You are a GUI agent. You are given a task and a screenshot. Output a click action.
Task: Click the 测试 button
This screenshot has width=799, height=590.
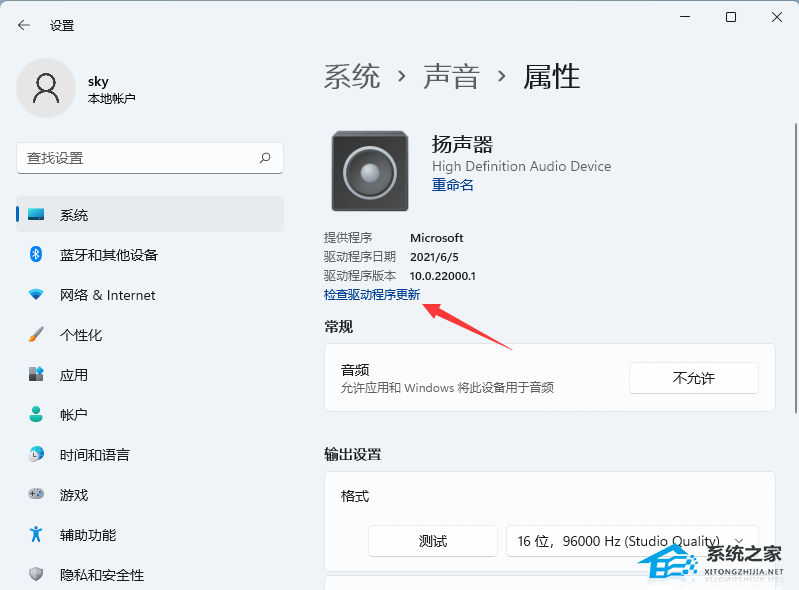433,541
